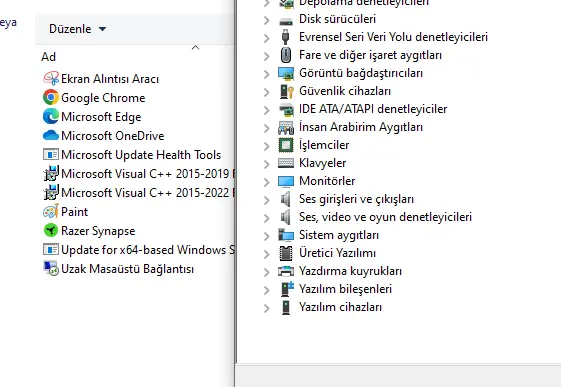Select the Paint palette icon

51,211
